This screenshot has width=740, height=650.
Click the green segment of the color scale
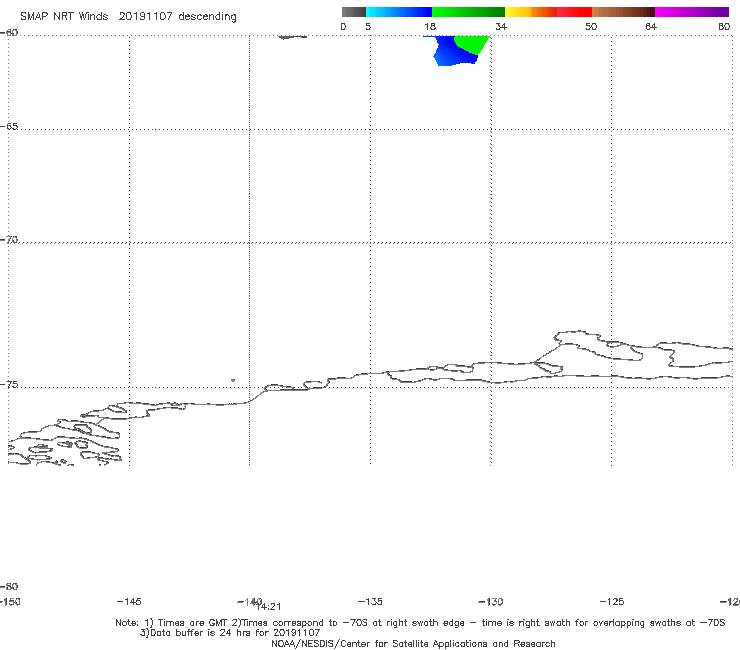click(x=468, y=12)
